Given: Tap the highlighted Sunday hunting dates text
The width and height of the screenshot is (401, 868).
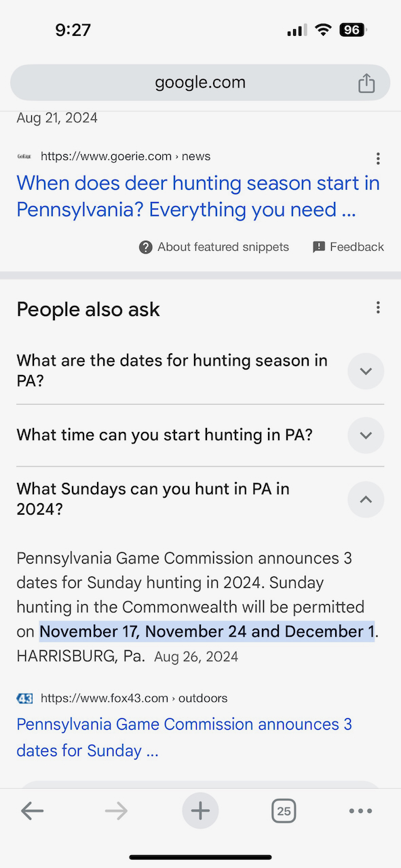Looking at the screenshot, I should click(x=207, y=631).
